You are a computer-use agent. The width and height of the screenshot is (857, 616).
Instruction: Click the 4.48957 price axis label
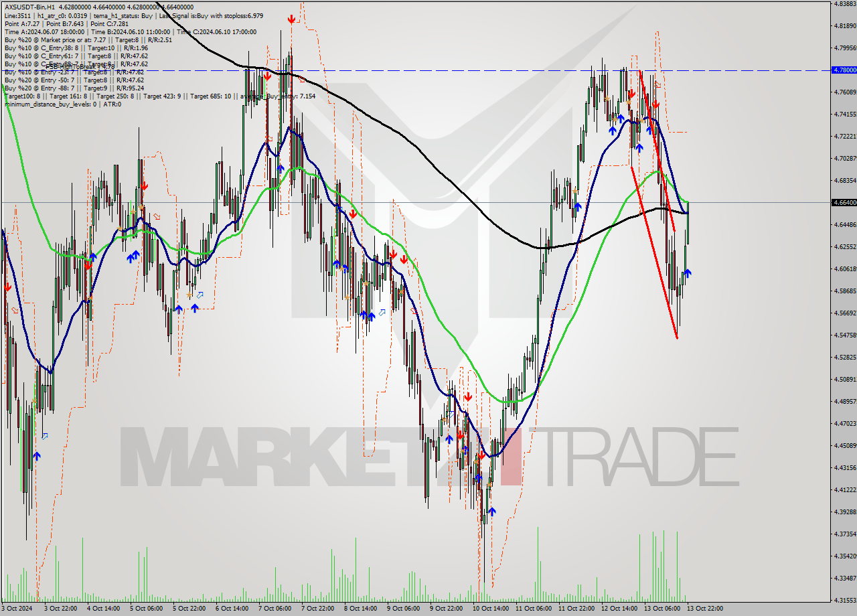[845, 401]
